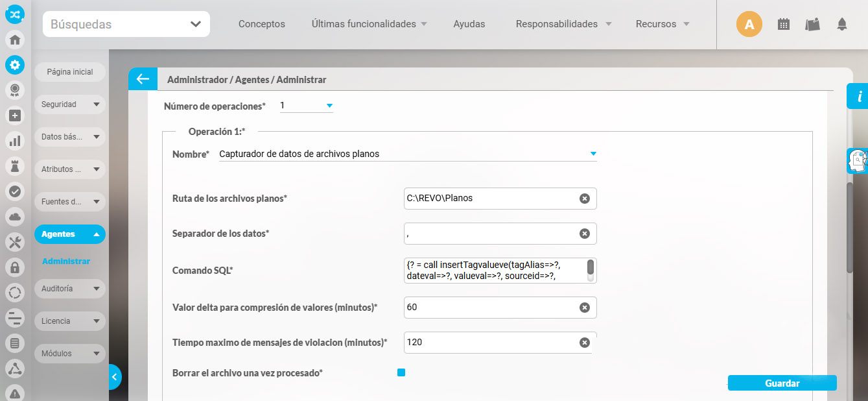Click the home icon in left sidebar
Screen dimensions: 868x401
click(15, 40)
